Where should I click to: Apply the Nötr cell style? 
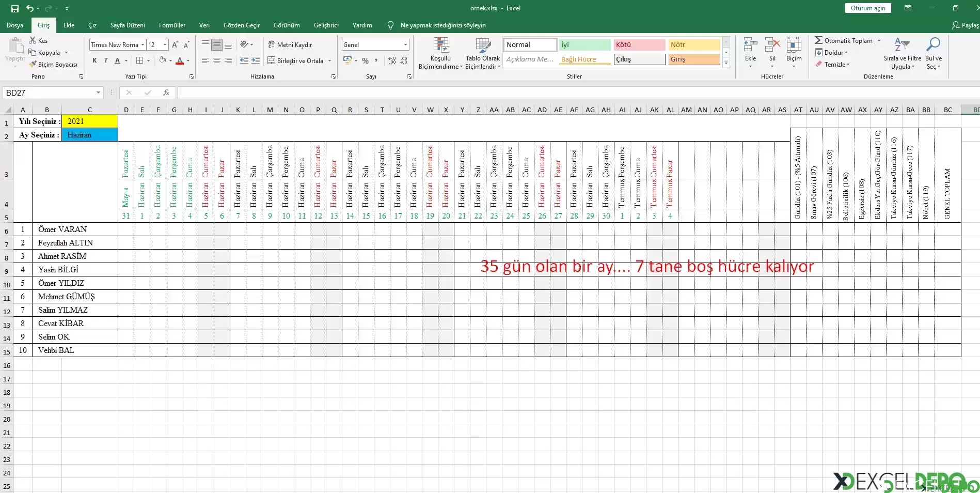coord(694,44)
